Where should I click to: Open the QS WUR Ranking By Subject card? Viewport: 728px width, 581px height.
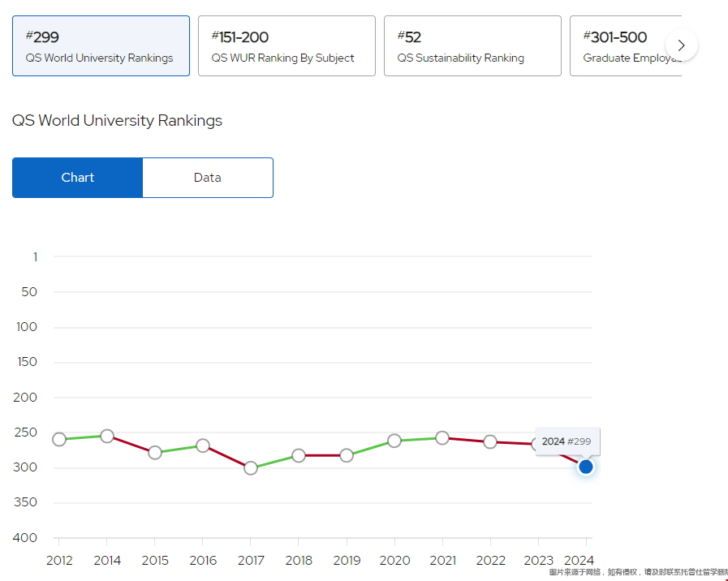(x=286, y=46)
